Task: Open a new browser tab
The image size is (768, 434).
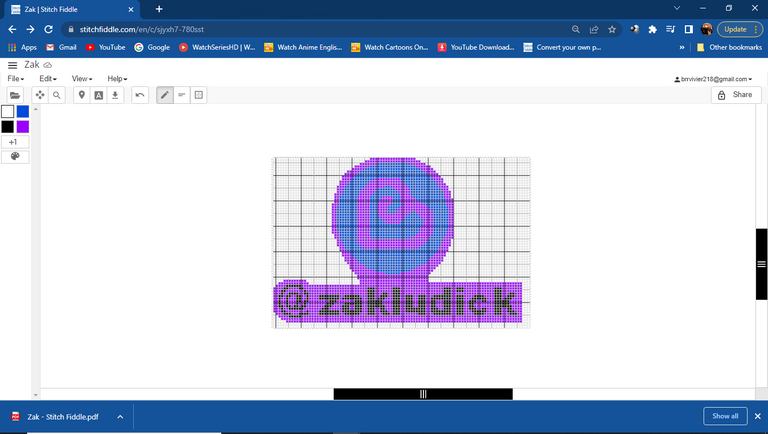Action: pos(159,9)
